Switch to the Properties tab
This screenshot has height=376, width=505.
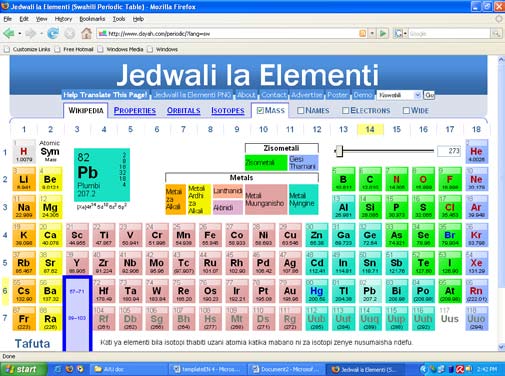[135, 110]
